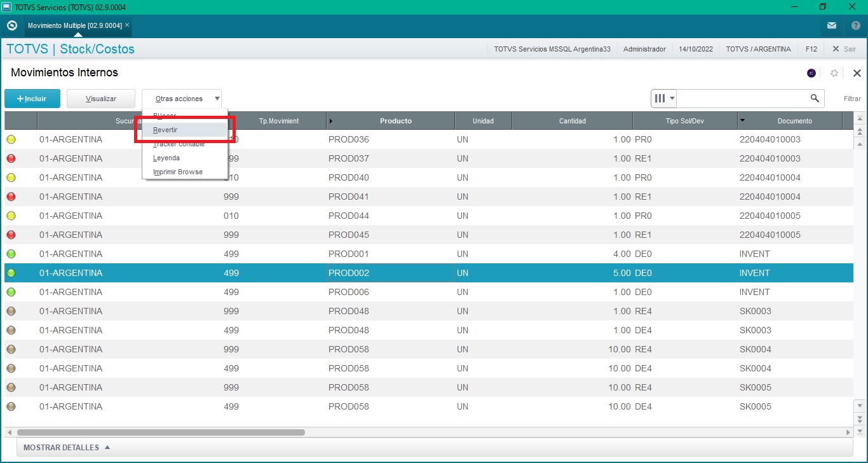This screenshot has height=463, width=868.
Task: Click green status circle on PROD006 row
Action: (11, 292)
